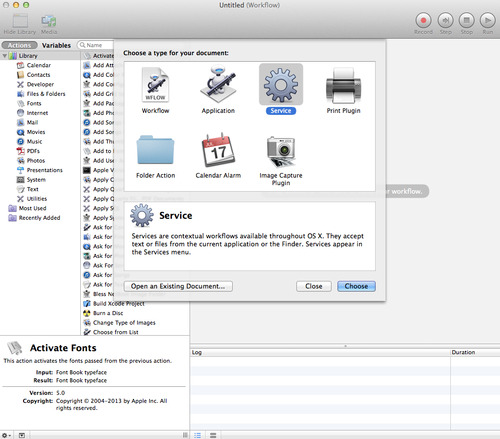Click the Stop button in toolbar
This screenshot has height=439, width=500.
[467, 20]
